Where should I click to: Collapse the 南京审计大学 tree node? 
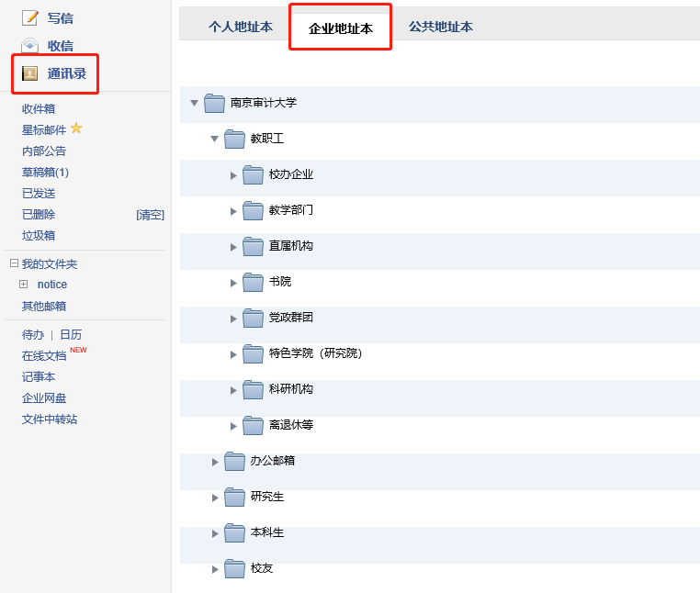tap(194, 103)
